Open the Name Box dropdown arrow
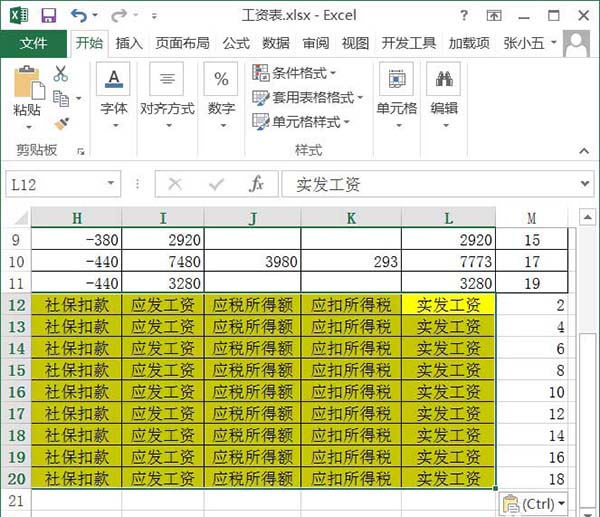The image size is (600, 517). pos(111,183)
